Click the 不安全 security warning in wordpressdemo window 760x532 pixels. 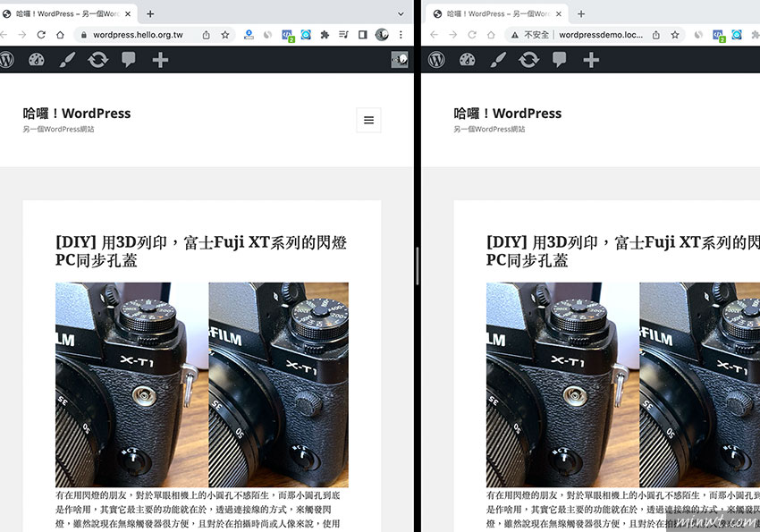pyautogui.click(x=530, y=35)
